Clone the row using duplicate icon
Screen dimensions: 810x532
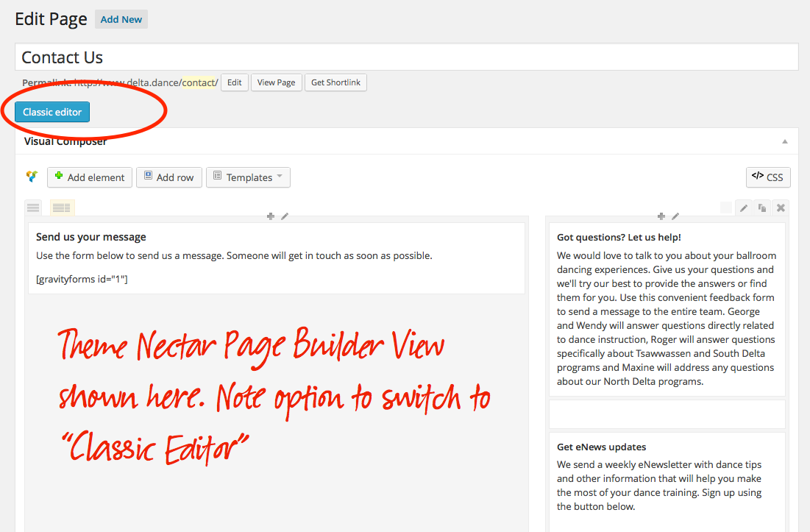[x=762, y=208]
